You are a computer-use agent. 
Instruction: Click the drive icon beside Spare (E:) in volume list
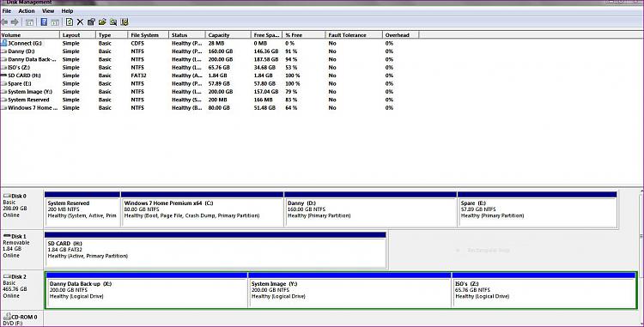point(4,84)
